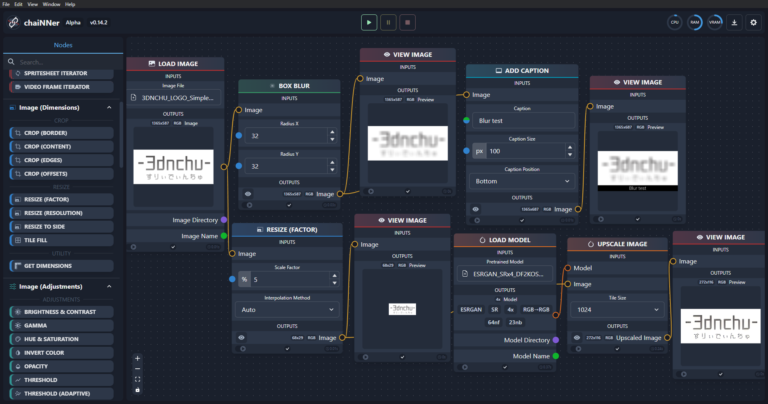Open the Help menu
Screen dimensions: 768x404
[70, 4]
